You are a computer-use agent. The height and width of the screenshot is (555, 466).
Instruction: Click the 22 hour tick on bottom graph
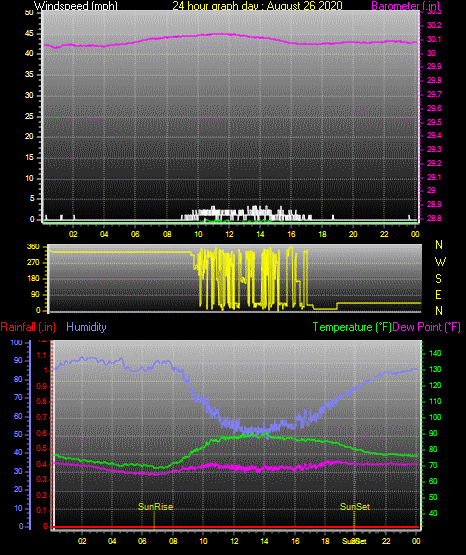386,541
